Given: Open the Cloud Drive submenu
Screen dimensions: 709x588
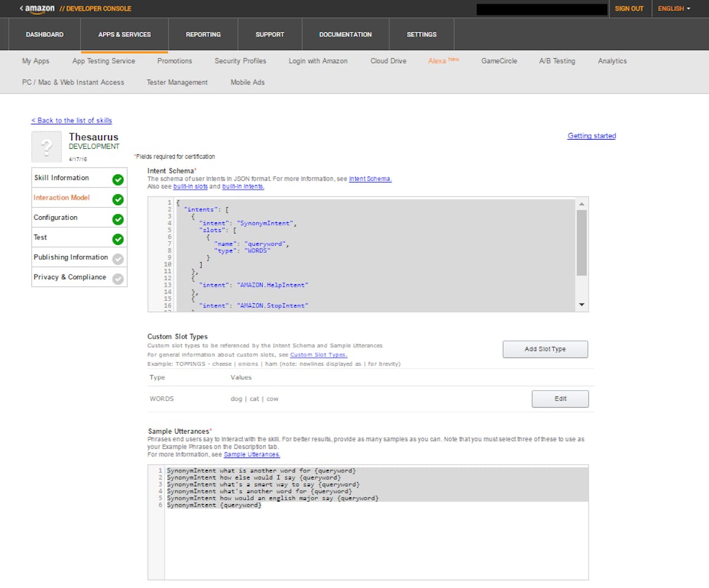Looking at the screenshot, I should pos(389,61).
